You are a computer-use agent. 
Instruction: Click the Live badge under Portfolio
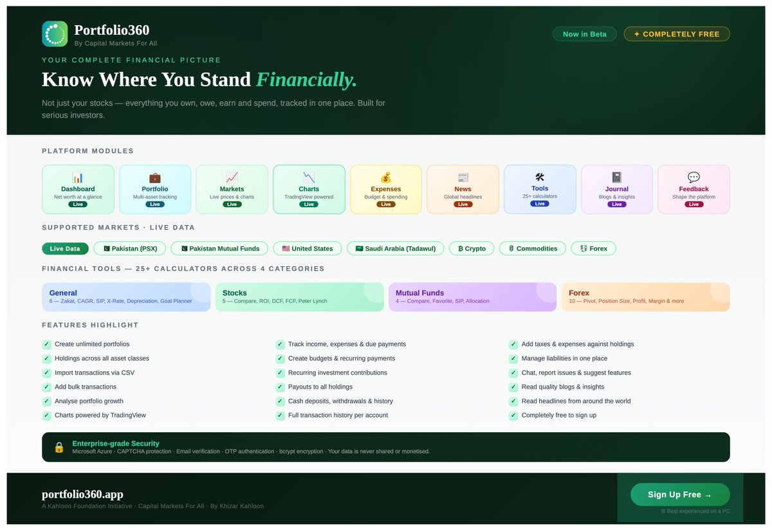click(155, 205)
